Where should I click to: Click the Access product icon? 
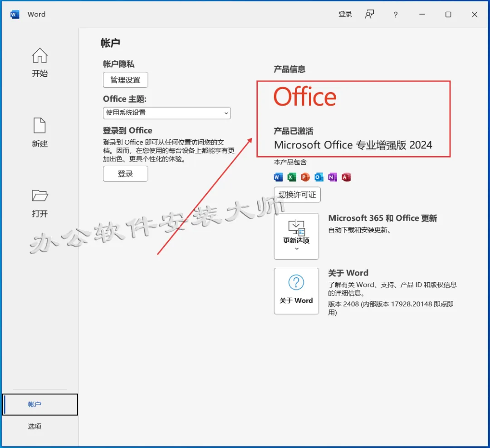tap(346, 177)
